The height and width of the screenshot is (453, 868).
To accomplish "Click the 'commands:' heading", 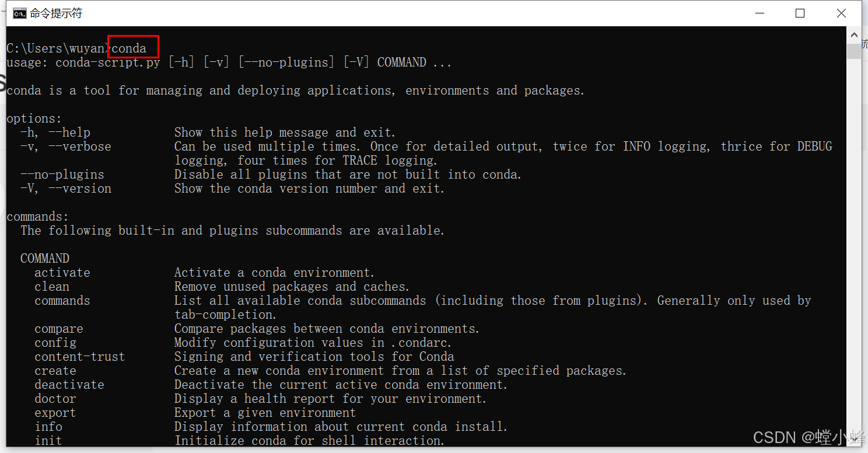I will tap(37, 217).
